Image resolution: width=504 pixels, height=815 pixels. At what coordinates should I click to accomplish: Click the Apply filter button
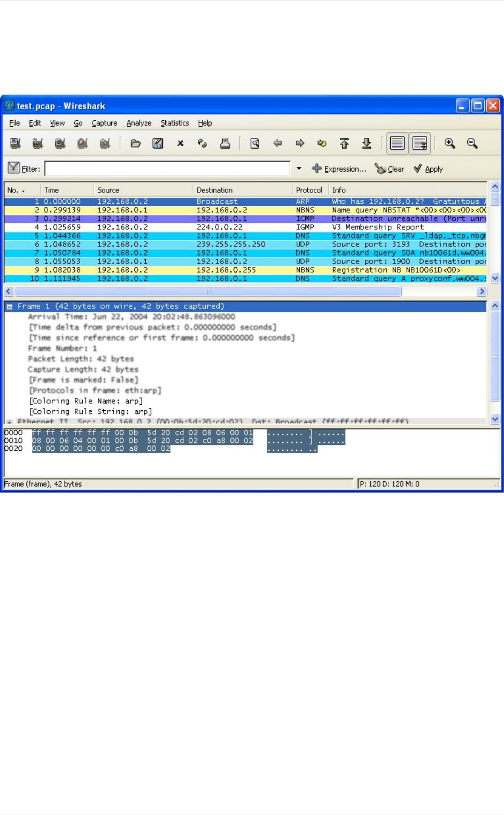coord(429,169)
